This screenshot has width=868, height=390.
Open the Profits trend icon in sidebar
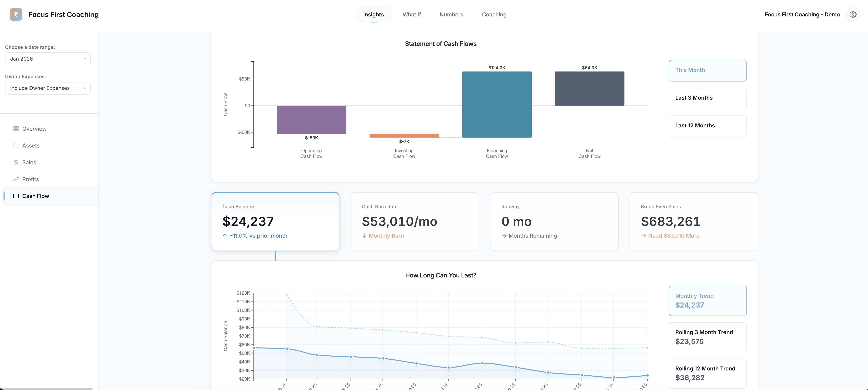tap(16, 179)
